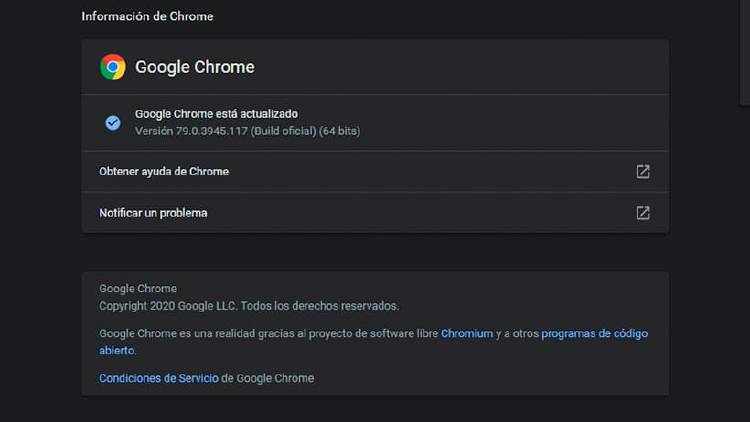Click the Google Chrome title beside the logo
The image size is (750, 422).
pos(195,67)
